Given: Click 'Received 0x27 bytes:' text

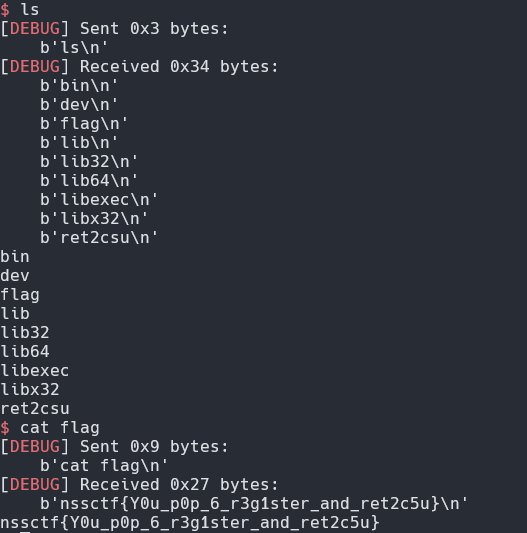Looking at the screenshot, I should 179,484.
